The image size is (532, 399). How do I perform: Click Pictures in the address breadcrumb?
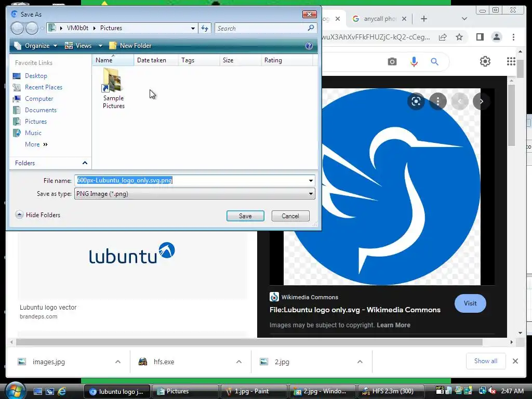point(111,28)
